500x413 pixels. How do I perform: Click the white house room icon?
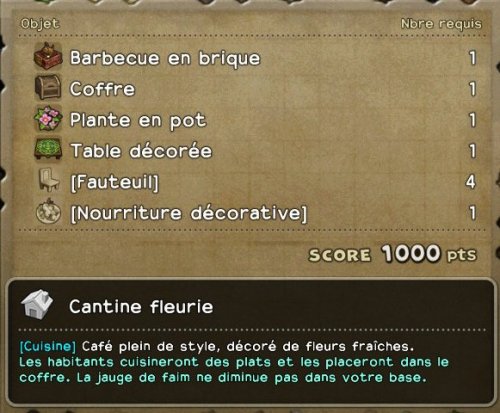[37, 305]
